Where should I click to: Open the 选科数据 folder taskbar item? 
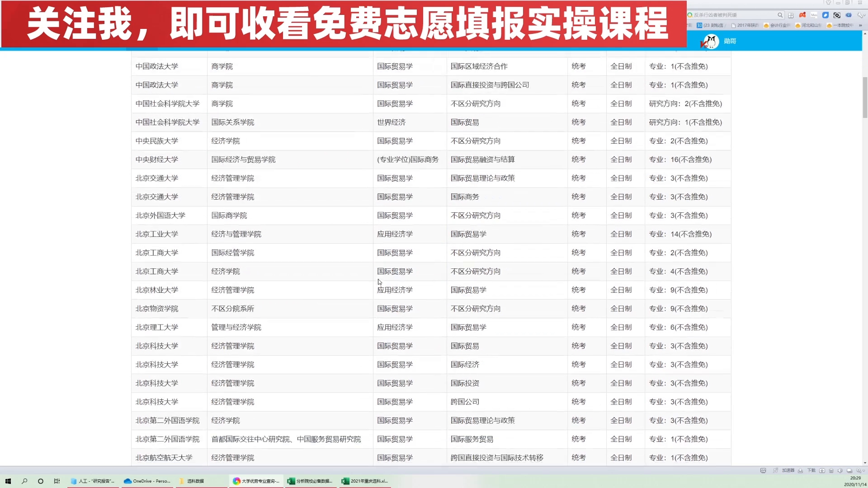[x=201, y=481]
